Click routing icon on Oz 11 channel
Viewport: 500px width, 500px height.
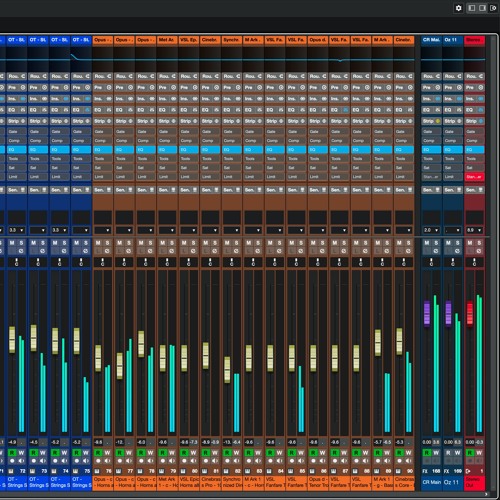459,76
